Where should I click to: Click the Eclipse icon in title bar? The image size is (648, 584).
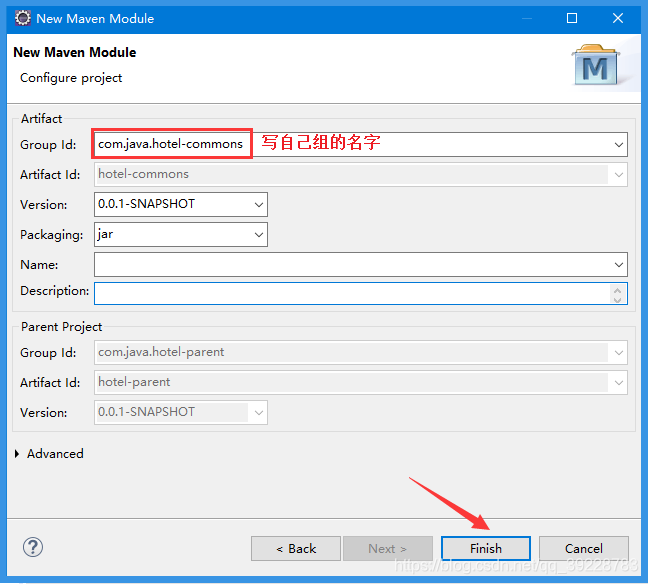pos(23,18)
